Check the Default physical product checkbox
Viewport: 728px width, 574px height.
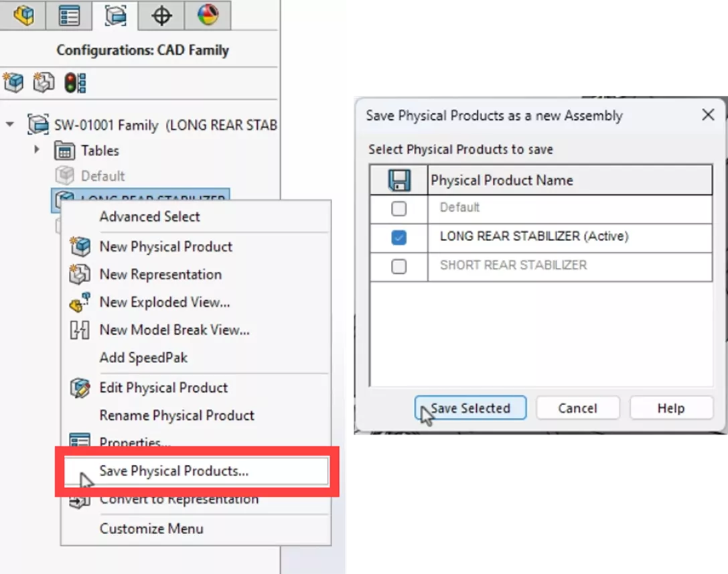[398, 208]
